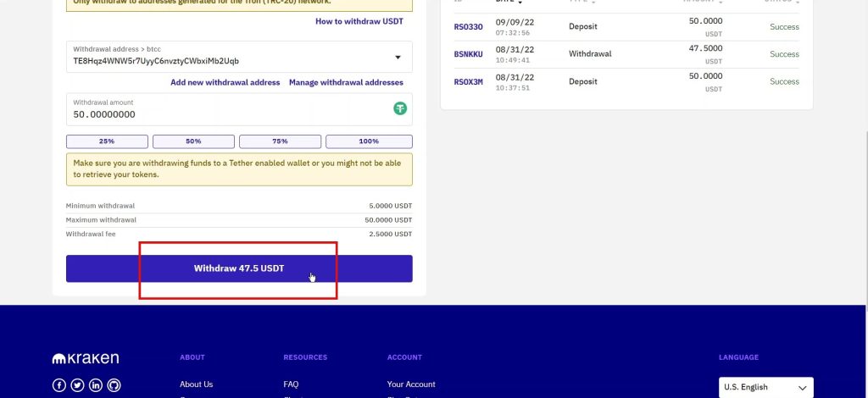Click the Minimum withdrawal 5.0000 USDT value
Image resolution: width=868 pixels, height=398 pixels.
390,206
